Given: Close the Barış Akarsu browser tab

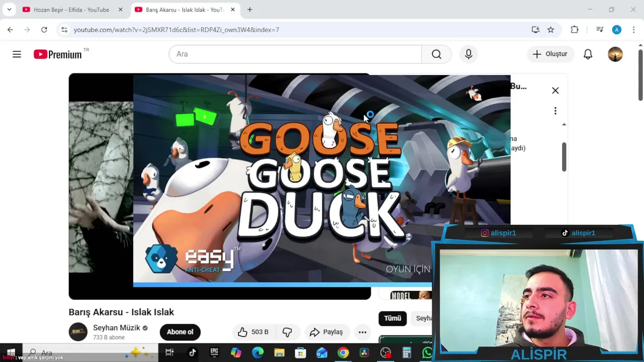Looking at the screenshot, I should click(x=232, y=10).
